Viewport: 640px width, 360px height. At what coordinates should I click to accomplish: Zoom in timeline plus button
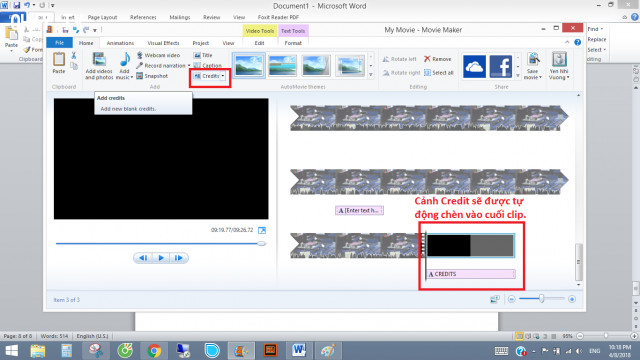(572, 299)
